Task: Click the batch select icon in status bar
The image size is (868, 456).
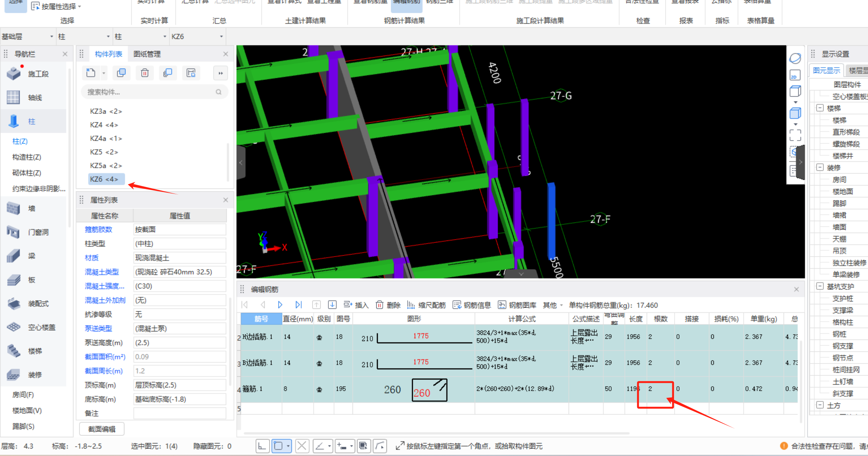Action: click(363, 446)
